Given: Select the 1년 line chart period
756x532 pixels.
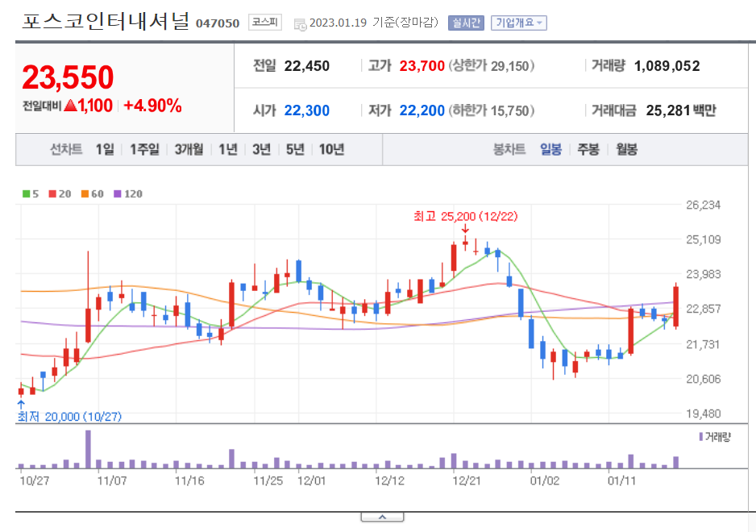Looking at the screenshot, I should [x=227, y=149].
